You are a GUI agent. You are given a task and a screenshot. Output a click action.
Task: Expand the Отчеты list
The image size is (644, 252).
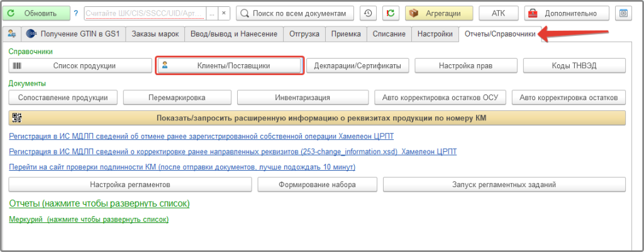(99, 204)
